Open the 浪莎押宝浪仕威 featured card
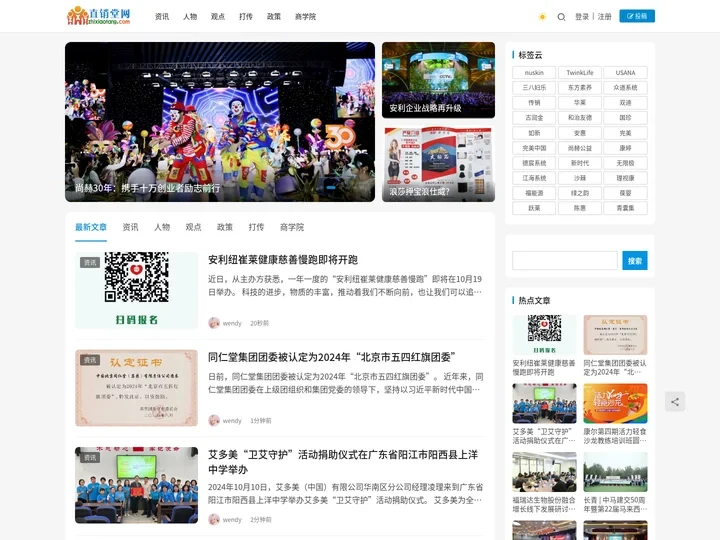720x540 pixels. coord(439,164)
